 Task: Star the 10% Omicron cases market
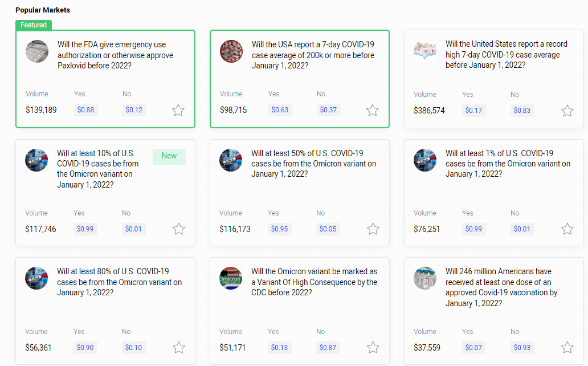[x=179, y=229]
